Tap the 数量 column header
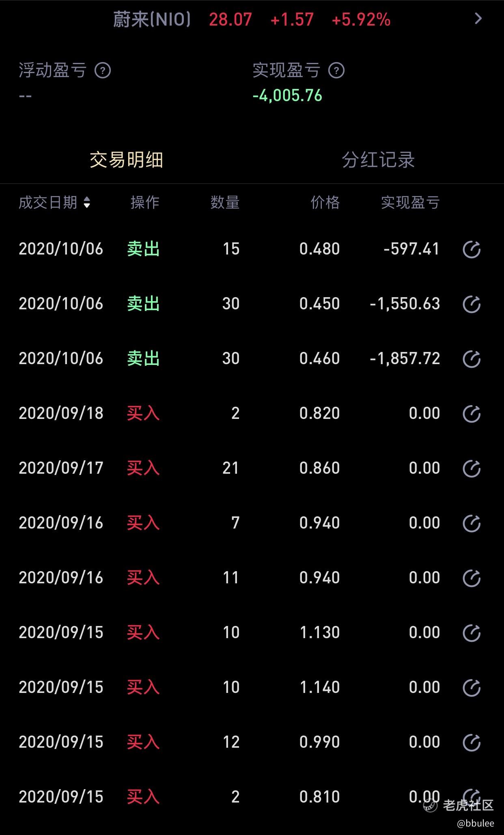The width and height of the screenshot is (504, 835). tap(225, 202)
